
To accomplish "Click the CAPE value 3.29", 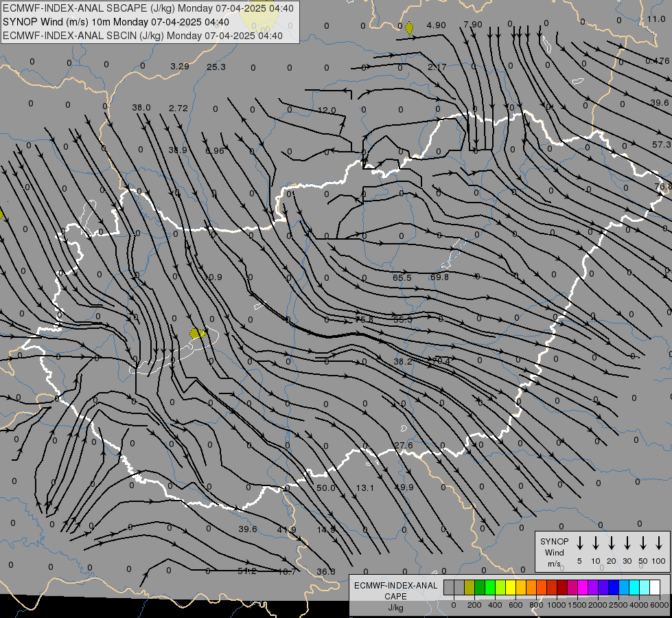I will 180,67.
